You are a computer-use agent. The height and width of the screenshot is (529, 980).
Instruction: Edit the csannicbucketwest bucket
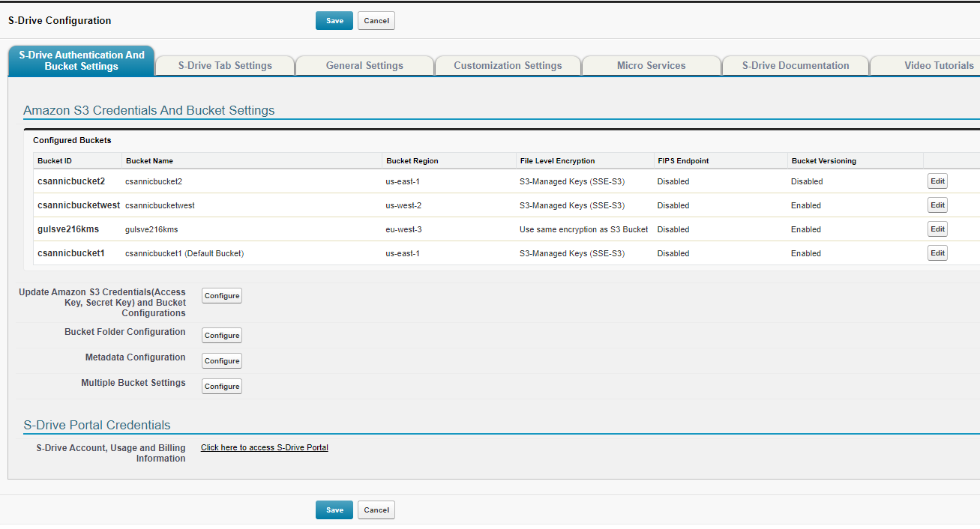[937, 205]
